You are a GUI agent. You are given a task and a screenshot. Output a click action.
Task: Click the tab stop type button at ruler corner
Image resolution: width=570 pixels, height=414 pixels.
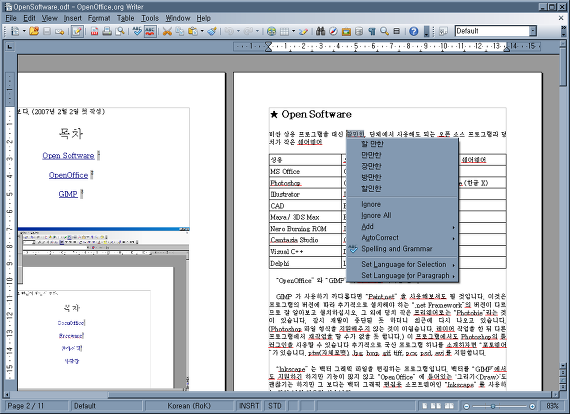tap(10, 47)
